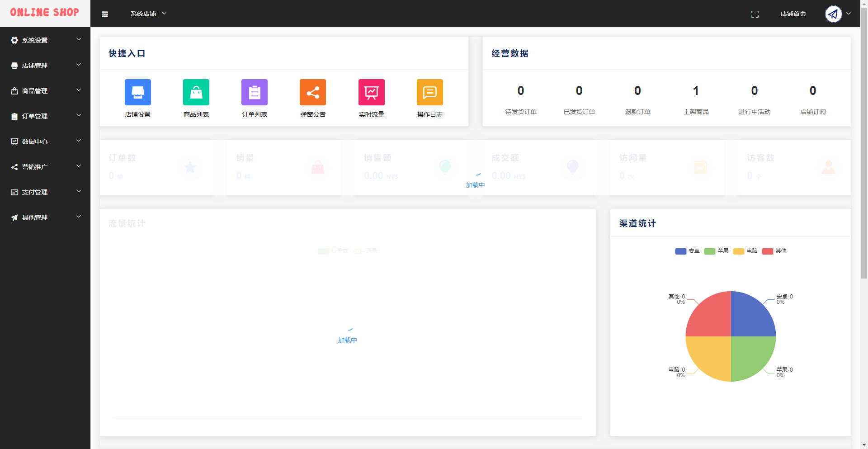The height and width of the screenshot is (449, 868).
Task: Expand the 系统设置 menu chevron
Action: coord(79,39)
